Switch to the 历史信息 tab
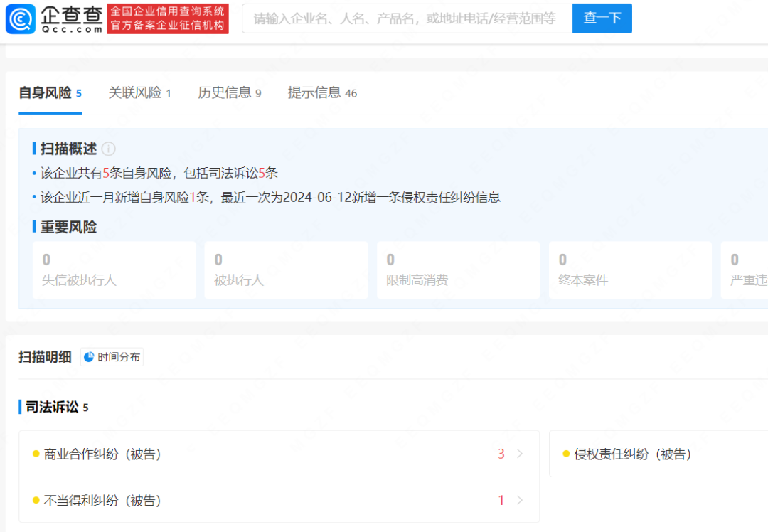This screenshot has width=768, height=532. (229, 93)
